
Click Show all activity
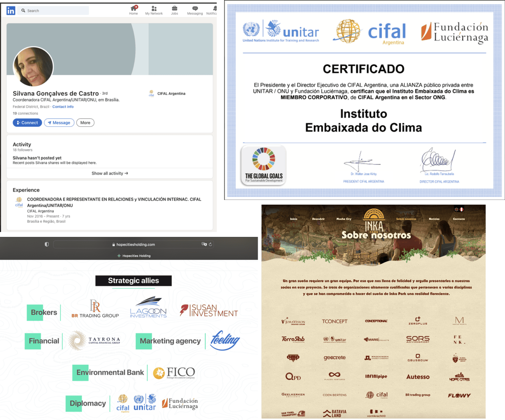pos(109,173)
